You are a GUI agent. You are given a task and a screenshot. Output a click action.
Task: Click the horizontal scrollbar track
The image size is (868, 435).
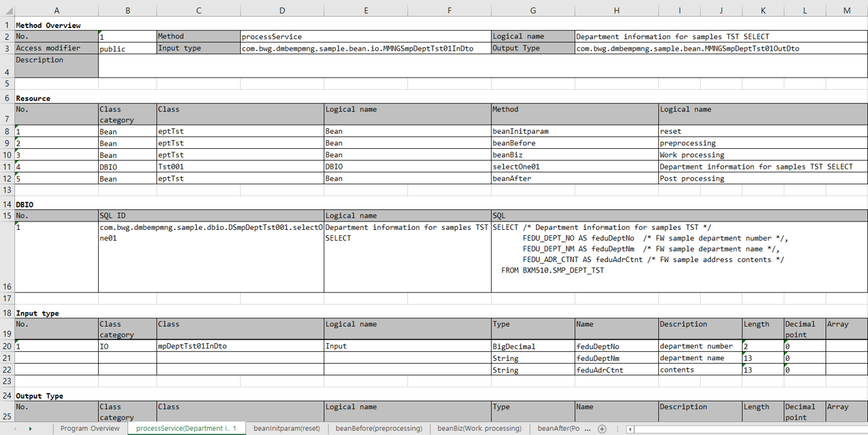pyautogui.click(x=747, y=429)
